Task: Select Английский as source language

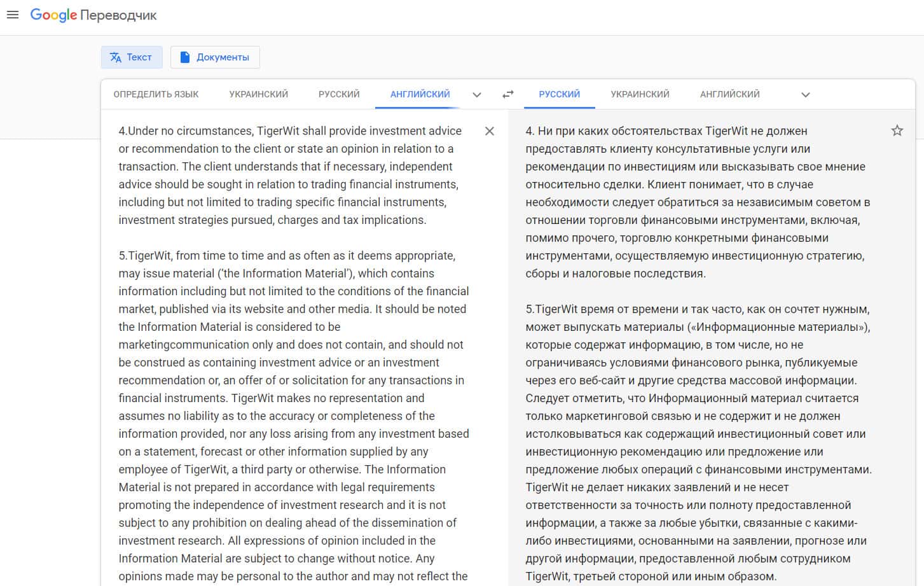Action: (420, 94)
